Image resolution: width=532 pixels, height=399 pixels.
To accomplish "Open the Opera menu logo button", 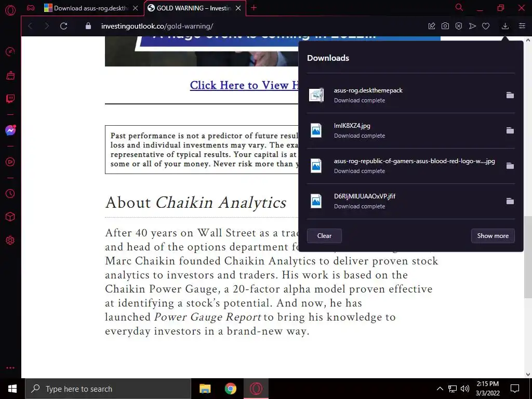I will 10,10.
